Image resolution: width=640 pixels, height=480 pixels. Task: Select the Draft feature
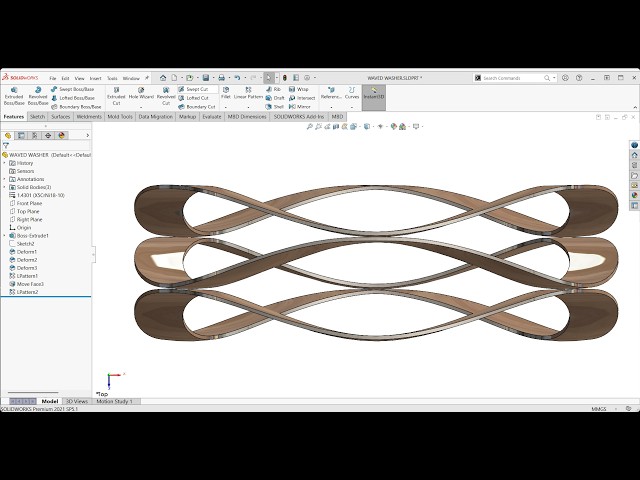pyautogui.click(x=275, y=98)
